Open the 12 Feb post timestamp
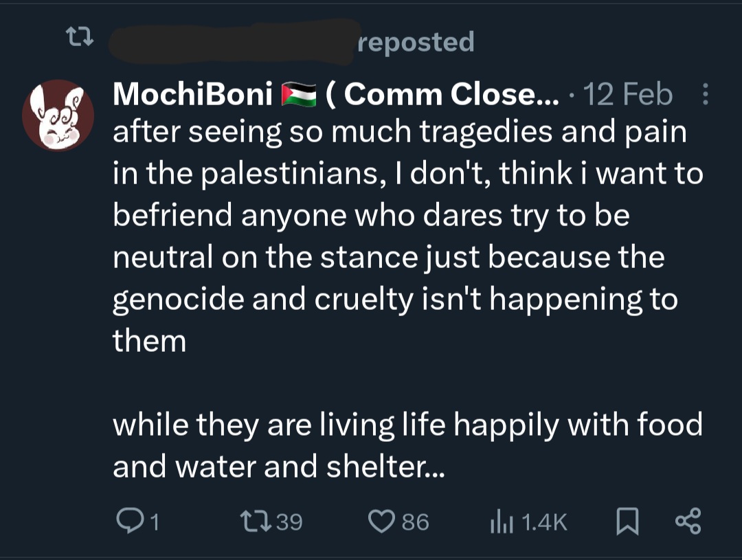Viewport: 742px width, 560px height. (x=627, y=95)
